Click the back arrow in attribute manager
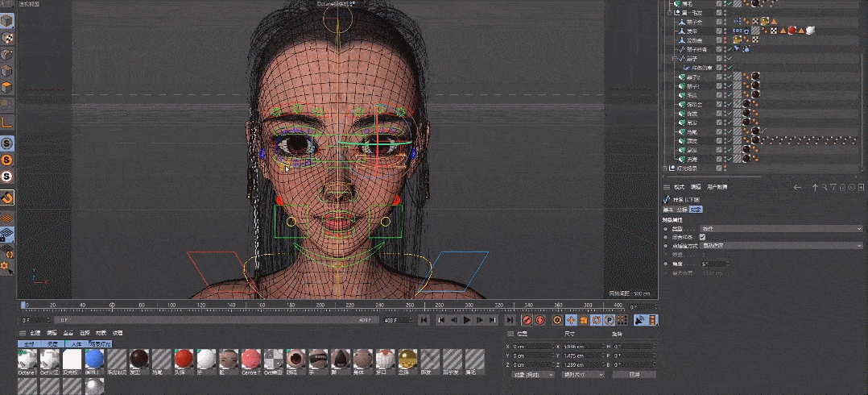The image size is (868, 395). coord(797,187)
